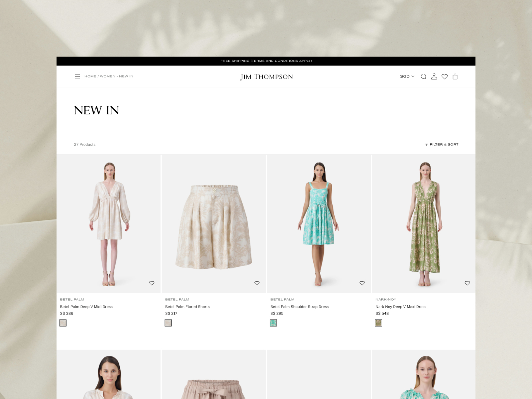Viewport: 532px width, 399px height.
Task: Click the NARK-NOY collection label
Action: [386, 300]
